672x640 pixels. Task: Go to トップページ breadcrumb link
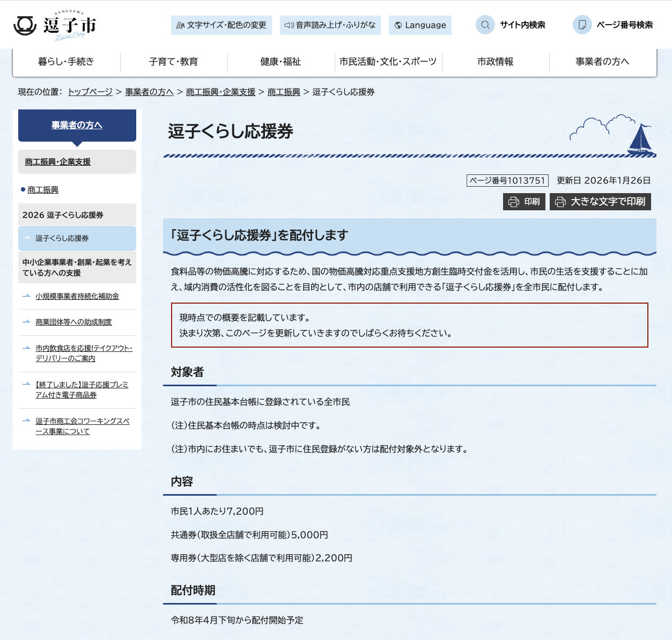(x=90, y=92)
